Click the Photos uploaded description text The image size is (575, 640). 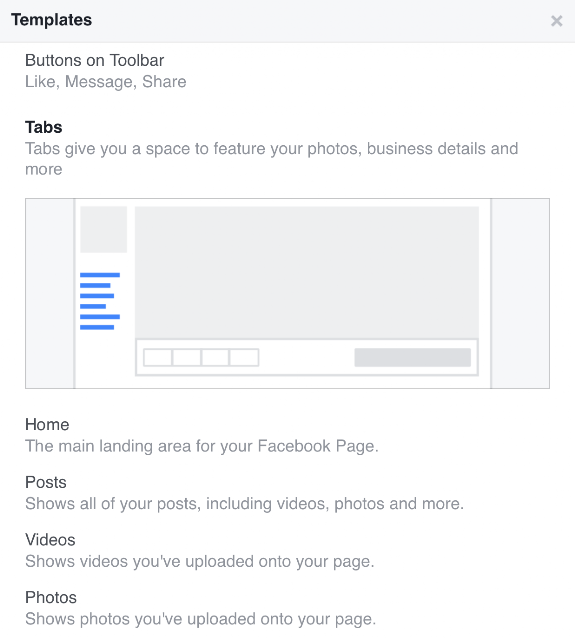200,619
